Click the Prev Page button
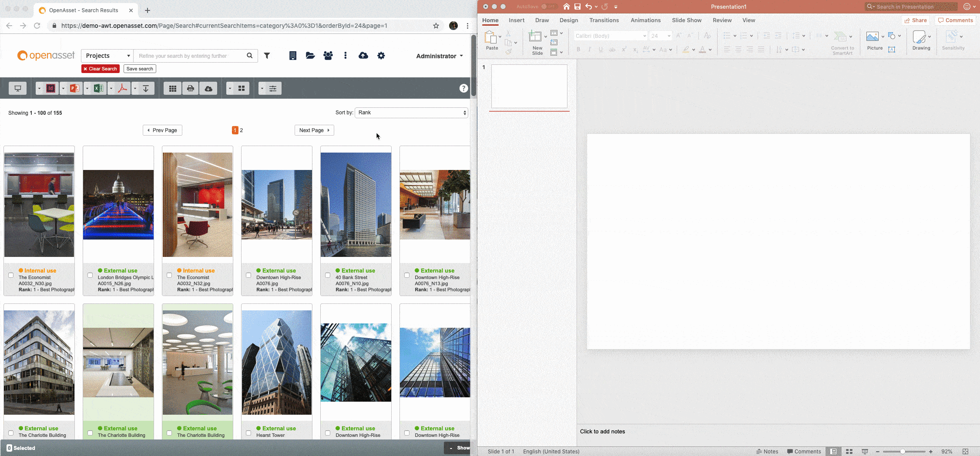The height and width of the screenshot is (456, 980). [162, 130]
